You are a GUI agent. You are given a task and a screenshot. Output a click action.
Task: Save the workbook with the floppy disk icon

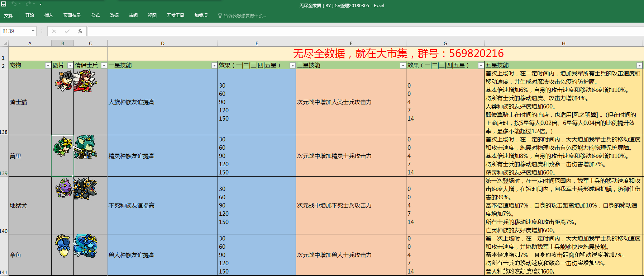(x=4, y=4)
